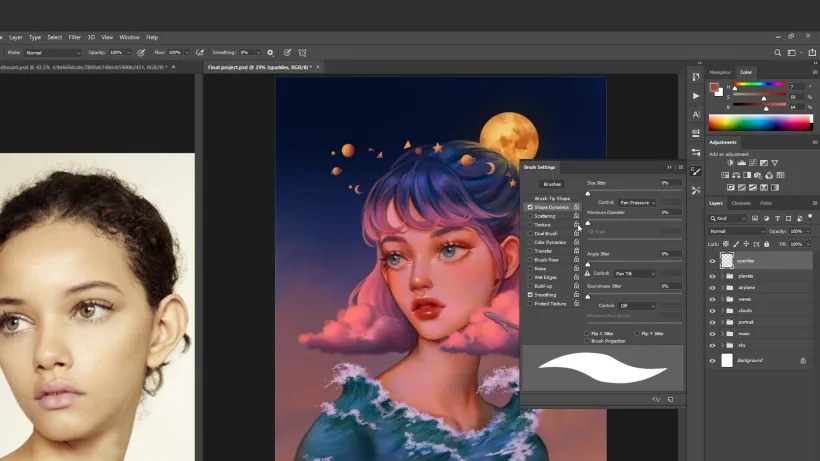The width and height of the screenshot is (820, 461).
Task: Open the Character panel icon
Action: (x=696, y=114)
